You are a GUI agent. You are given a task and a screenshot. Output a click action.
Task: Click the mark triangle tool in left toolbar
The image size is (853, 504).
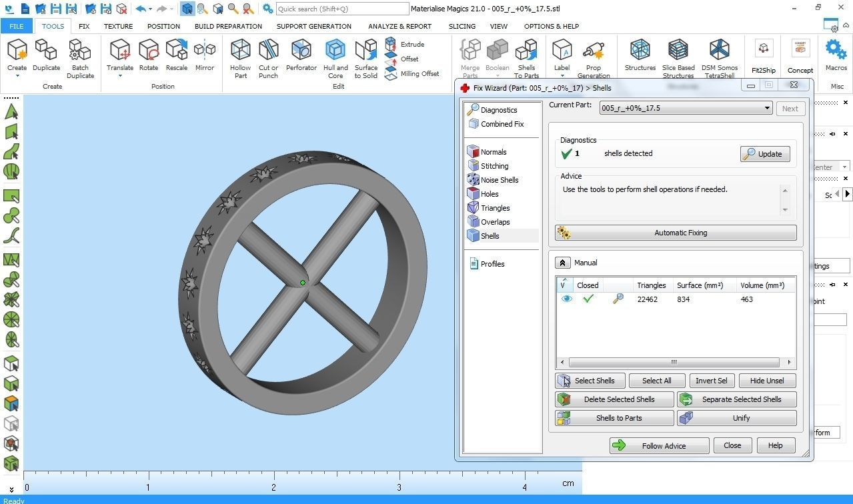[x=11, y=111]
